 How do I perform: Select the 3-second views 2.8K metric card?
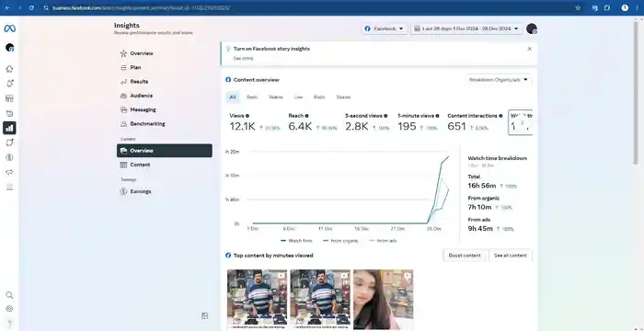(367, 122)
